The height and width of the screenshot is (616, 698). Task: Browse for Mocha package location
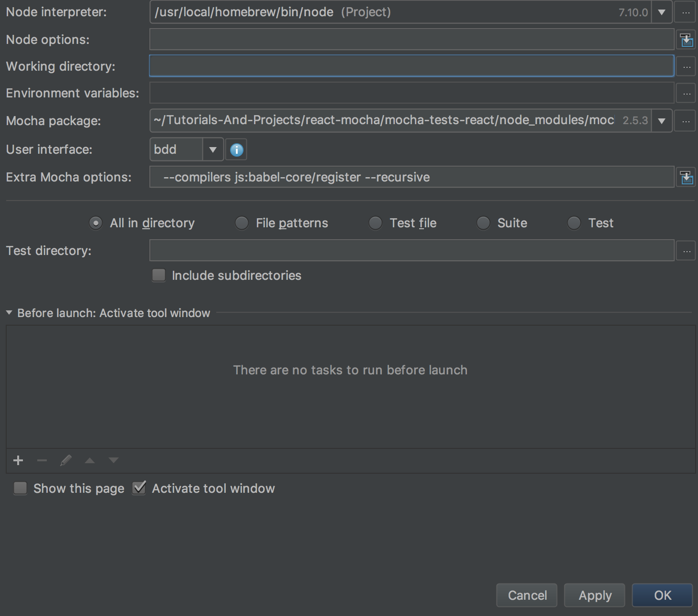[686, 121]
